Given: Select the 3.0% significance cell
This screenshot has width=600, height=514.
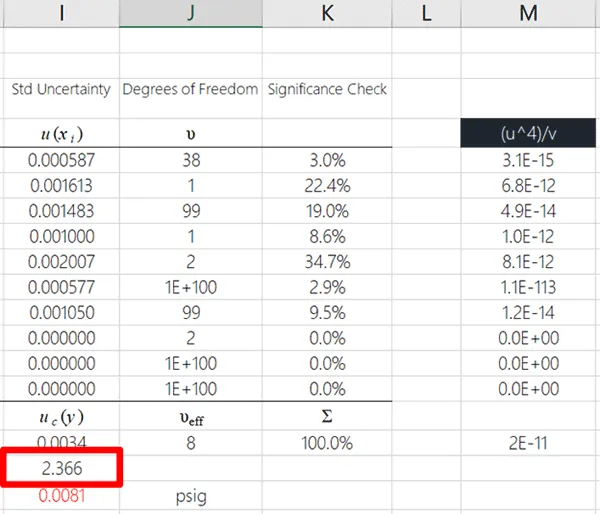Looking at the screenshot, I should (327, 160).
